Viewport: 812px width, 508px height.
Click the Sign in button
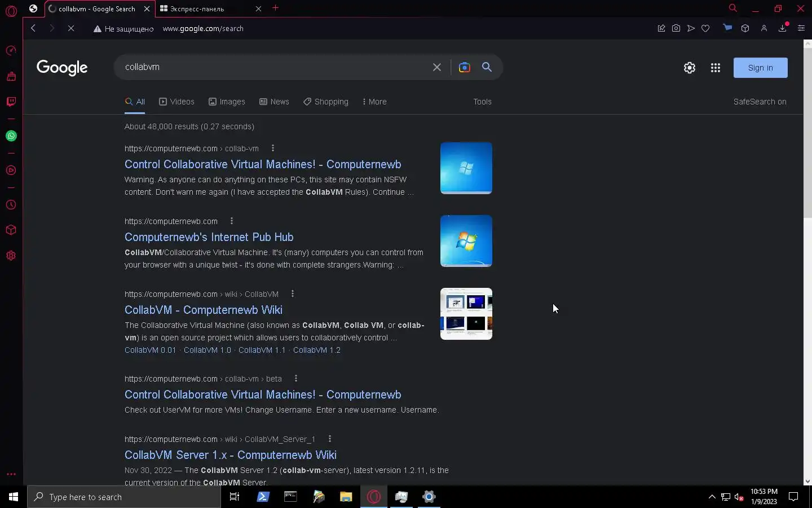coord(760,68)
